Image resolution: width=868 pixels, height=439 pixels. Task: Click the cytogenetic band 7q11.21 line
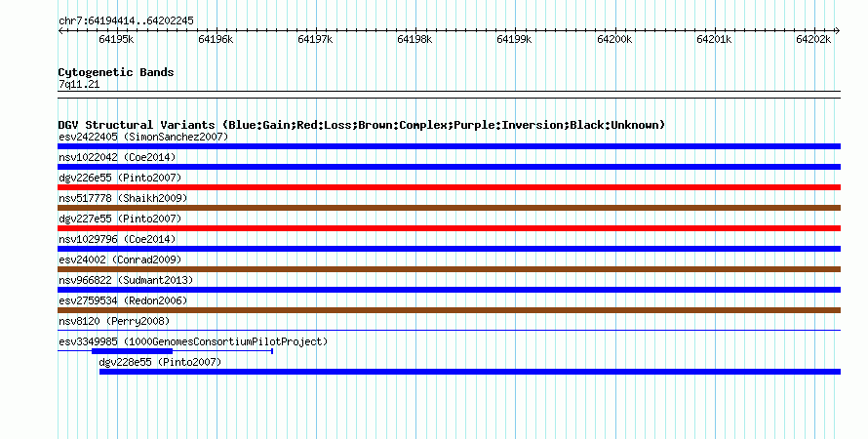[449, 95]
